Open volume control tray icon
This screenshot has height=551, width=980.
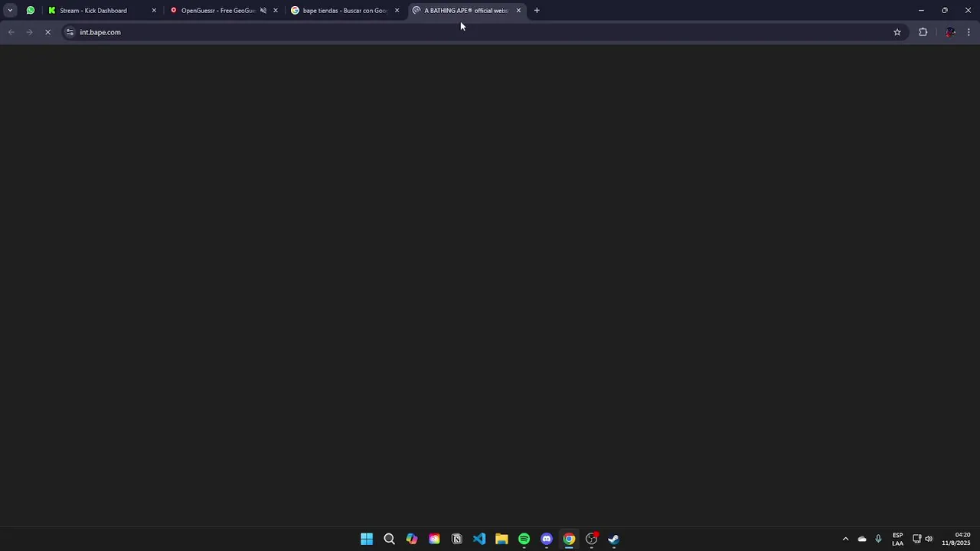coord(929,539)
